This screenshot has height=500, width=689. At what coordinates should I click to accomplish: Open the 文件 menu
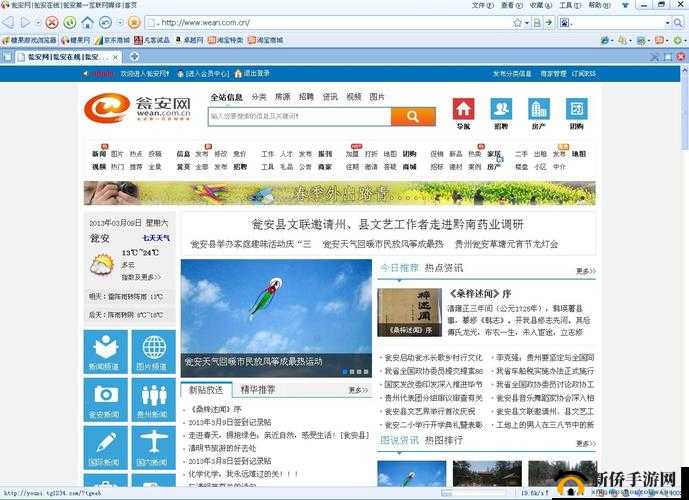click(x=482, y=5)
